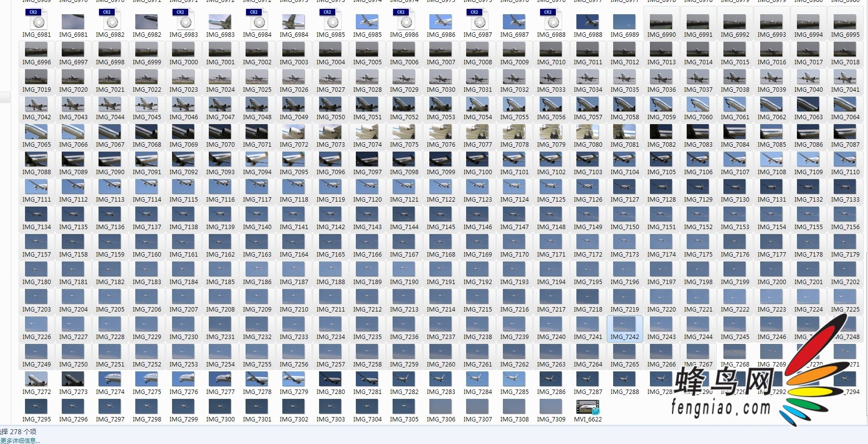868x444 pixels.
Task: Open the 更多详细信息 link in details pane
Action: tap(20, 441)
